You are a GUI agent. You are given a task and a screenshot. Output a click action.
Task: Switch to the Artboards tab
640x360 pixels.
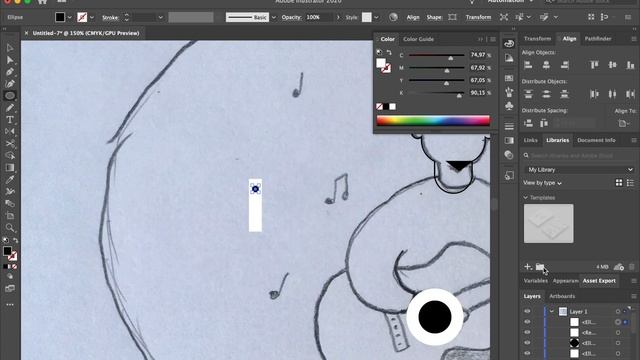[562, 296]
